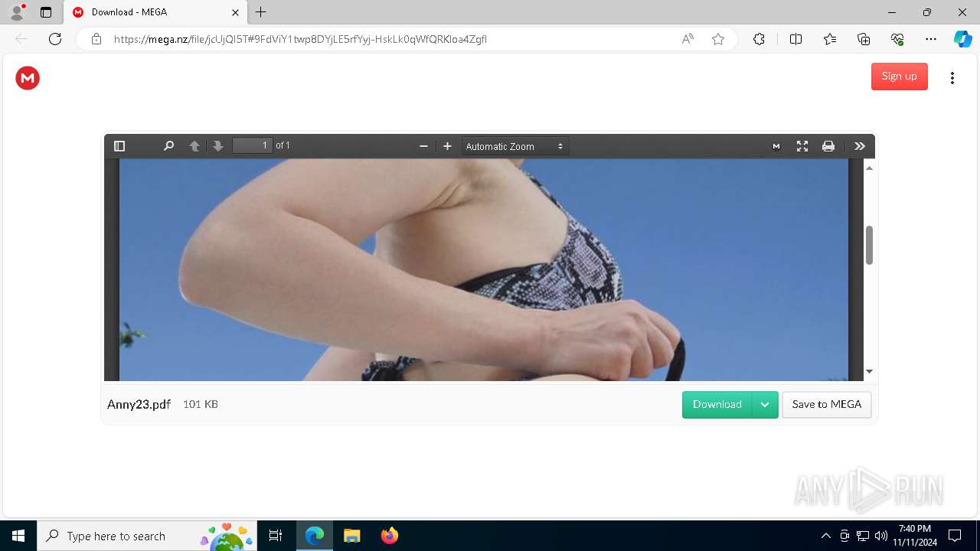Click the PDF vertical scrollbar thumb
Image resolution: width=980 pixels, height=551 pixels.
(x=869, y=245)
